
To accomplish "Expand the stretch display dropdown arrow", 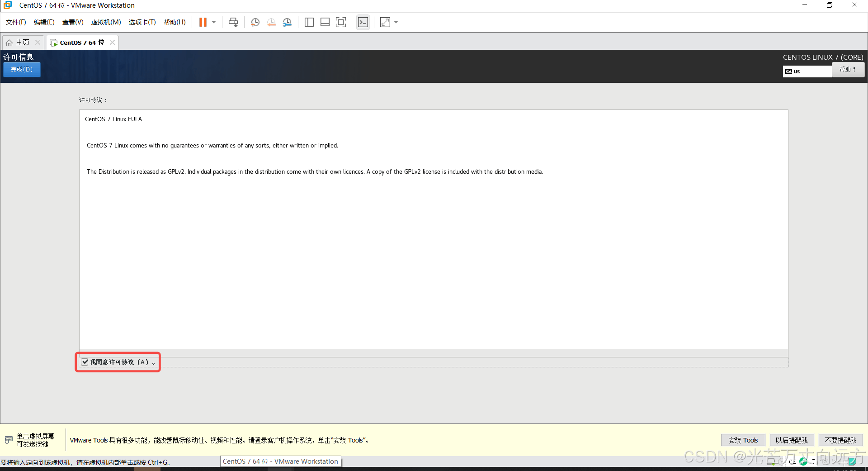I will click(x=396, y=22).
